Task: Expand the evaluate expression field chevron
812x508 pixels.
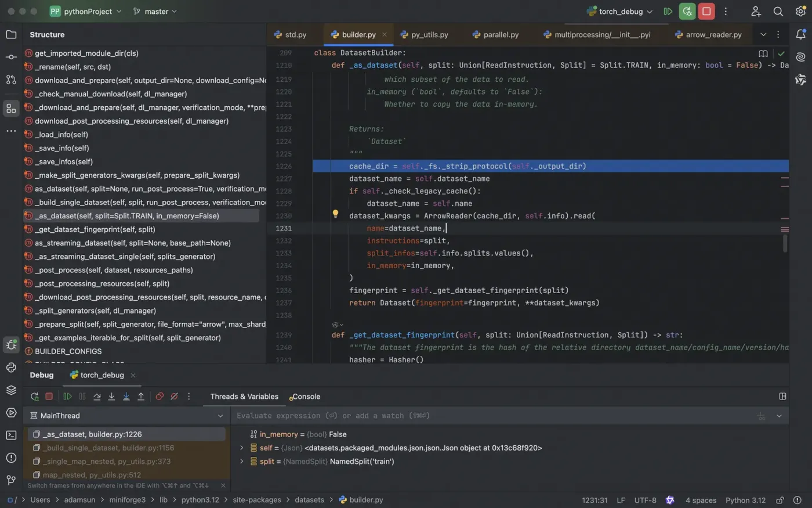Action: (779, 416)
